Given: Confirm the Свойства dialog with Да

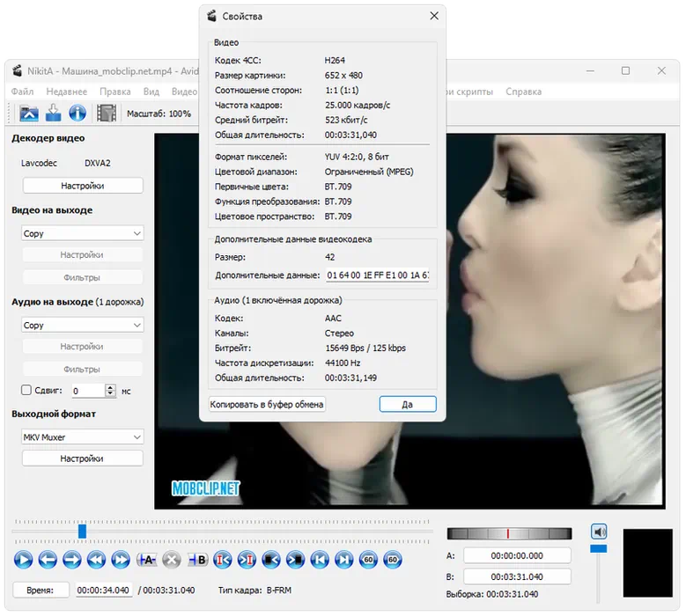Looking at the screenshot, I should point(408,405).
